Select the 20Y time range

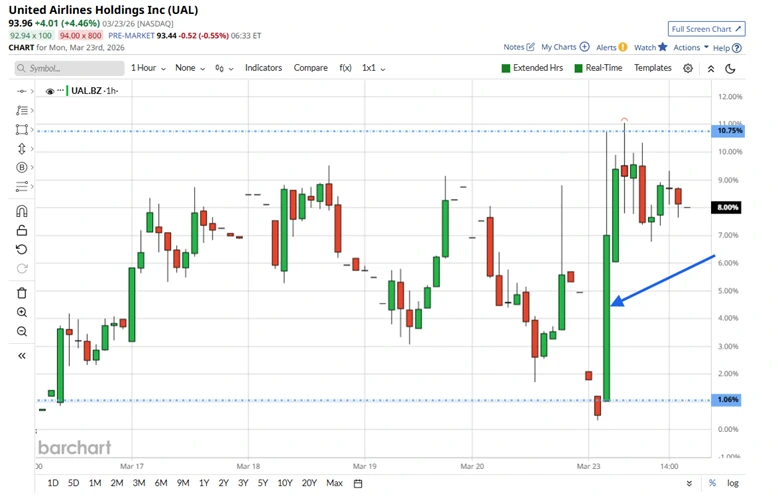[309, 483]
